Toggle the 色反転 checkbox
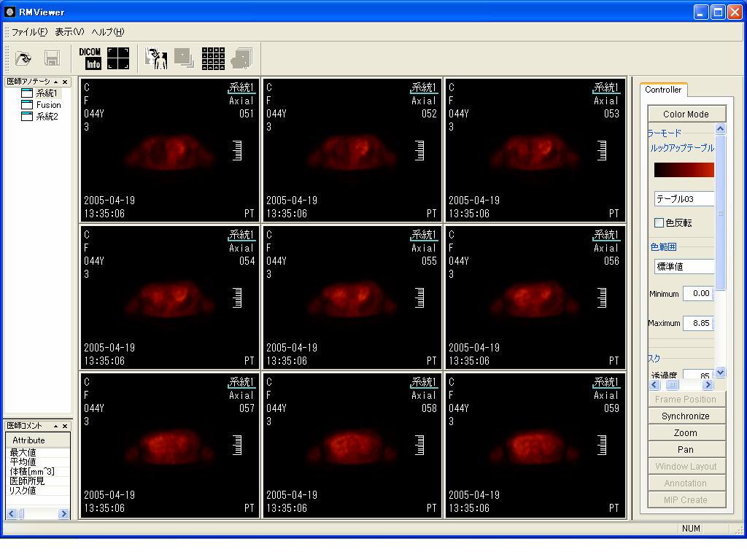 click(x=659, y=223)
